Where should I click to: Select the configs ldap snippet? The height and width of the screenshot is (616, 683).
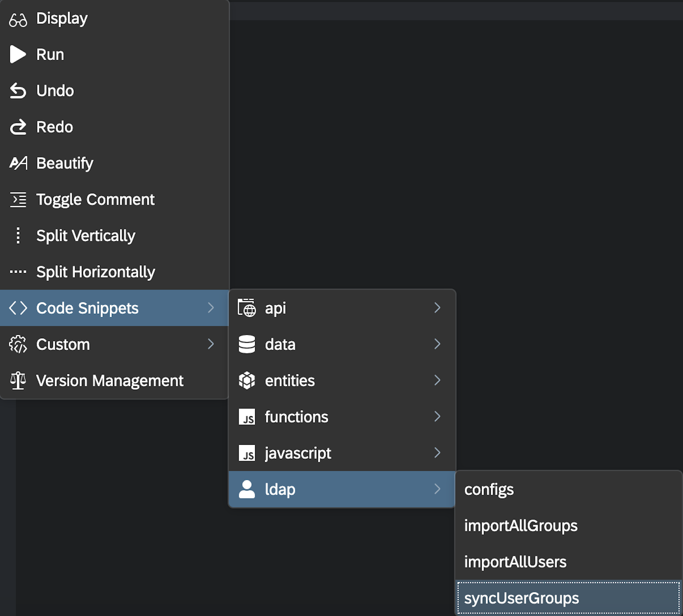click(489, 489)
